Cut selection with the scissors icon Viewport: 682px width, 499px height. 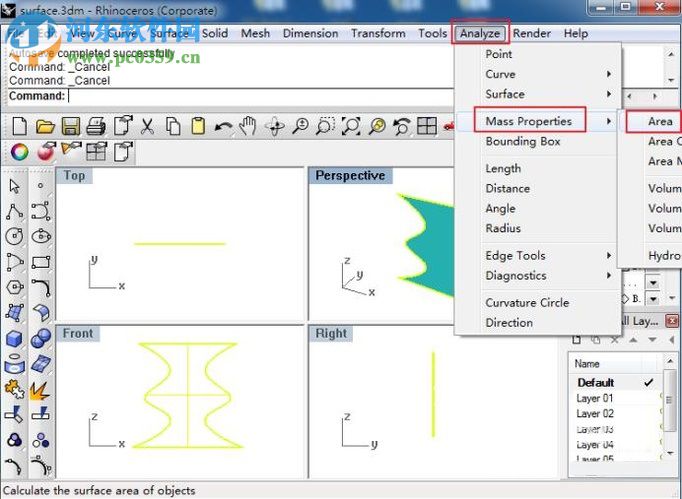147,127
